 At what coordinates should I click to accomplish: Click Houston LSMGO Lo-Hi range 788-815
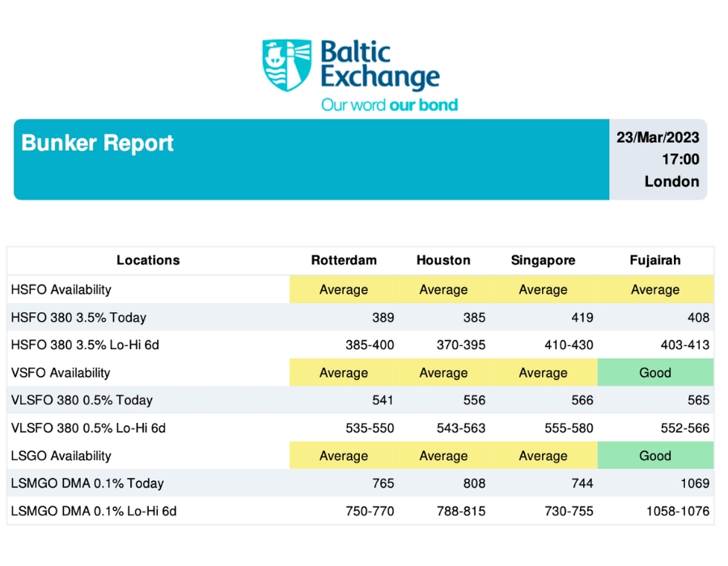tap(460, 511)
